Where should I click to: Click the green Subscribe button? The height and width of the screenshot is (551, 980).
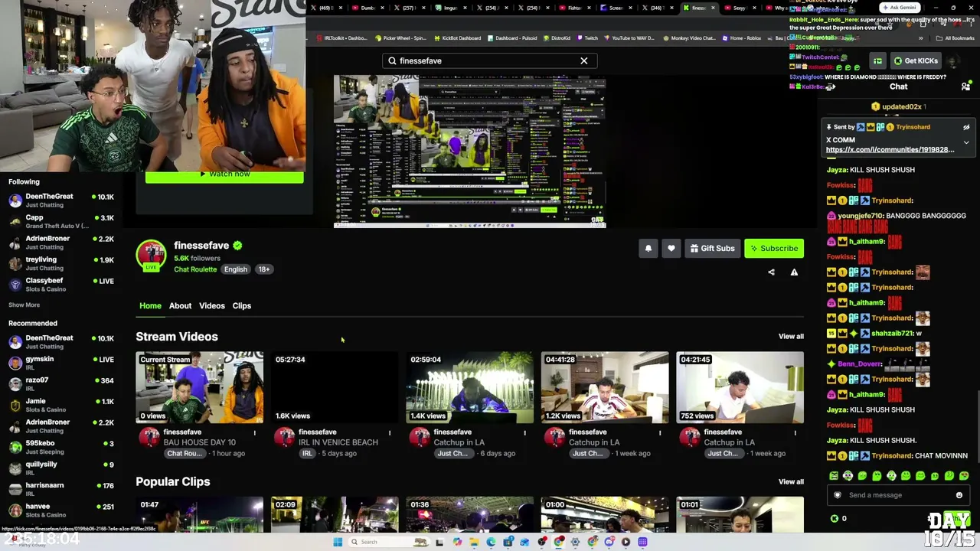(x=774, y=248)
